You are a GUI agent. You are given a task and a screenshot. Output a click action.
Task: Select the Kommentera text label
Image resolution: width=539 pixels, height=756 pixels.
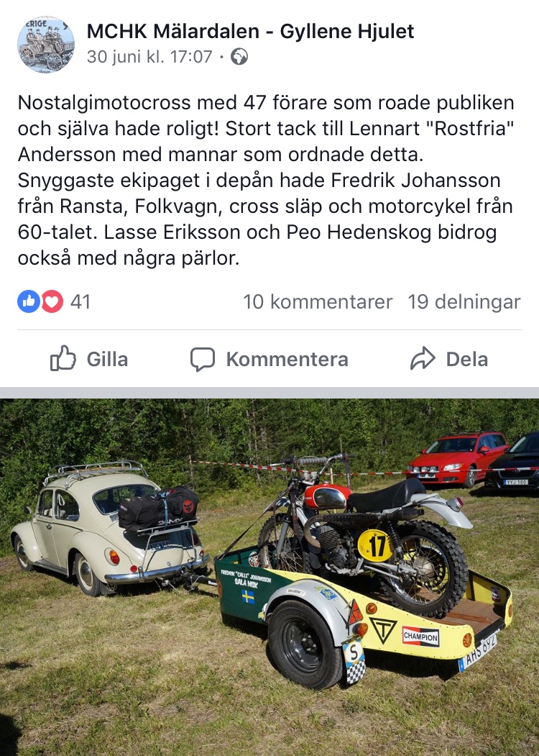coord(287,359)
